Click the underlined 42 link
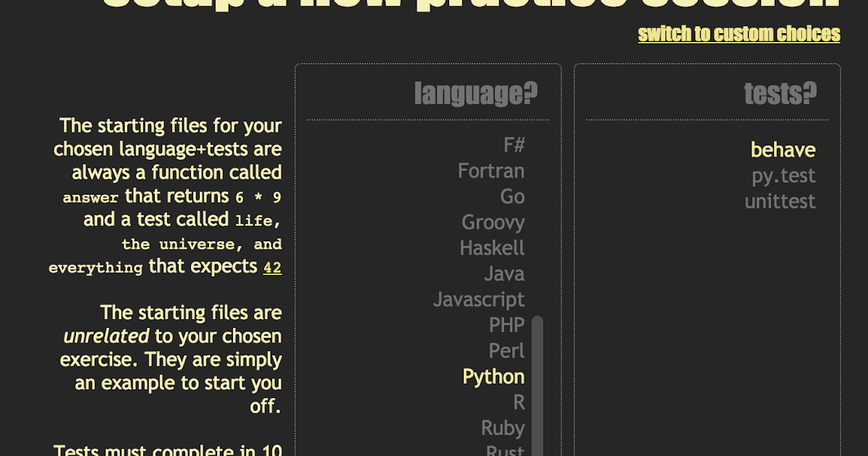 pos(272,267)
